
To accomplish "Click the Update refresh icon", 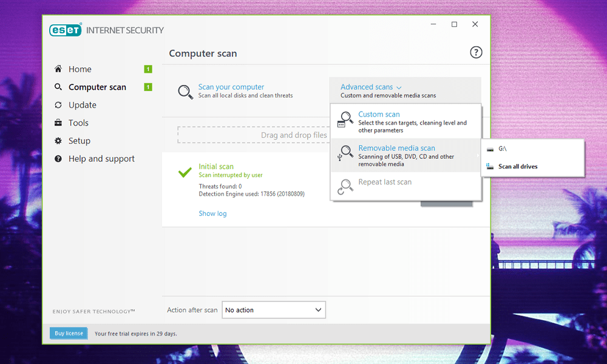I will 58,105.
